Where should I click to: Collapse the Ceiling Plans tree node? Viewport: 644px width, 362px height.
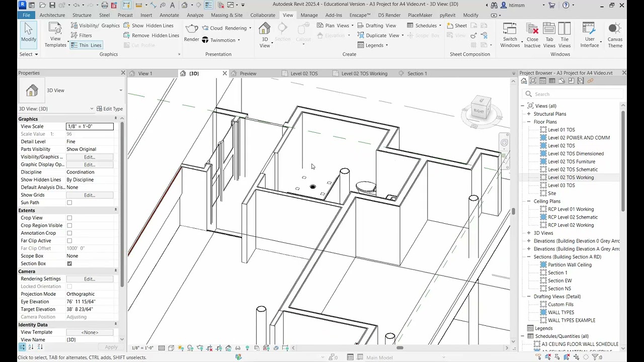[529, 201]
